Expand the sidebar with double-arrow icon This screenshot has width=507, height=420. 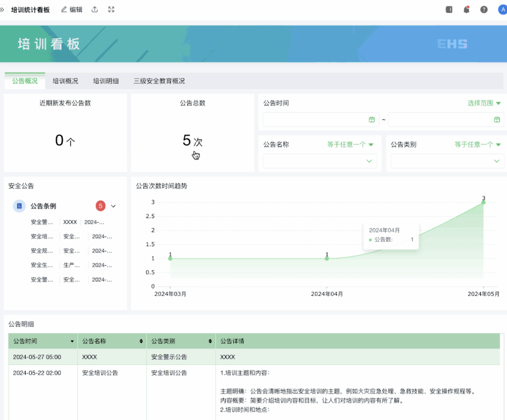2,10
